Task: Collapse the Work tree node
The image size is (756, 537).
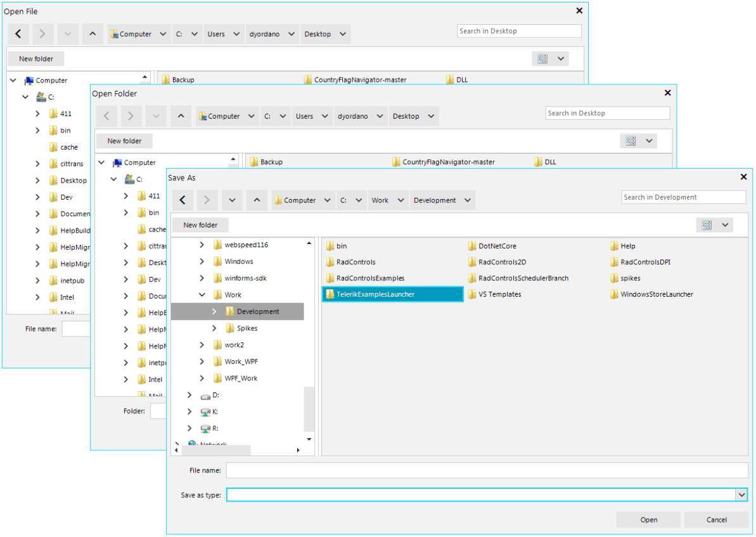Action: pyautogui.click(x=202, y=295)
